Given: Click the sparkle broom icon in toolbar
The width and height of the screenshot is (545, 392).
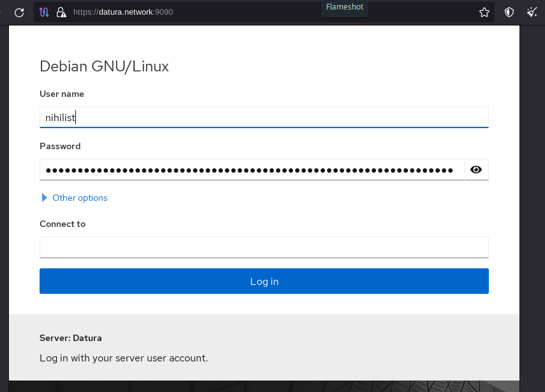Looking at the screenshot, I should (532, 13).
